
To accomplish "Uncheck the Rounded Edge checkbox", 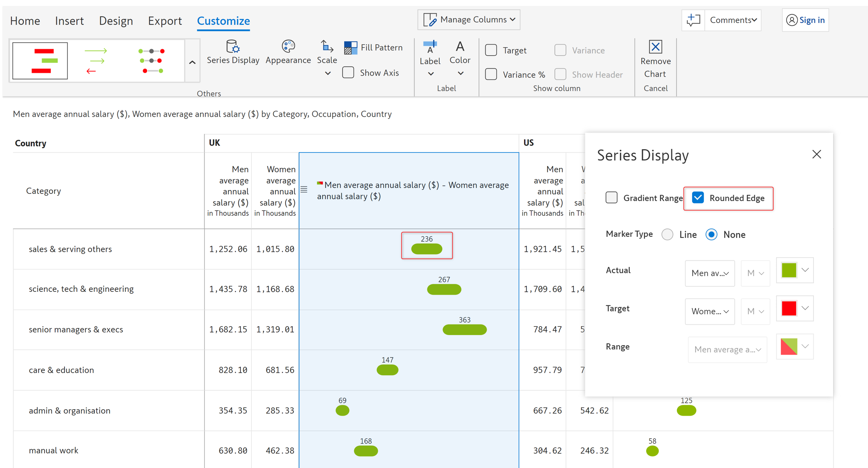I will [698, 198].
